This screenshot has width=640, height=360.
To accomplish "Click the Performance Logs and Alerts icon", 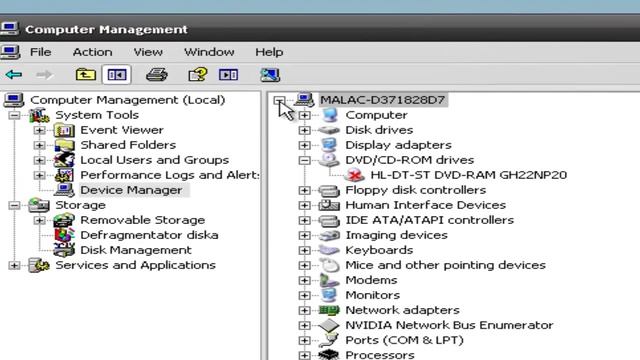I will point(64,175).
